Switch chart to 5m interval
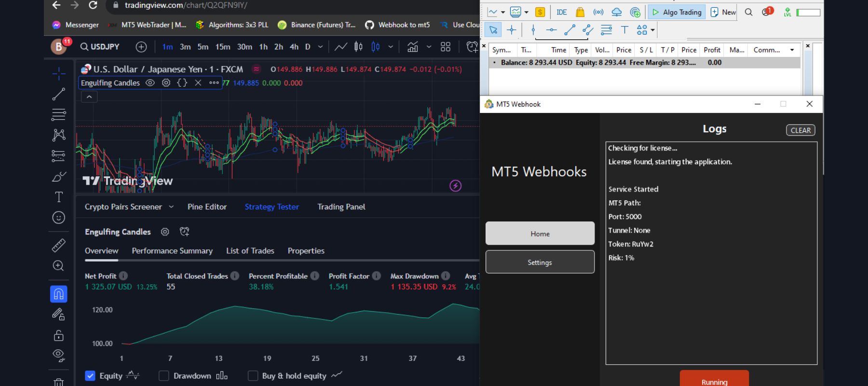The height and width of the screenshot is (386, 868). pos(203,47)
